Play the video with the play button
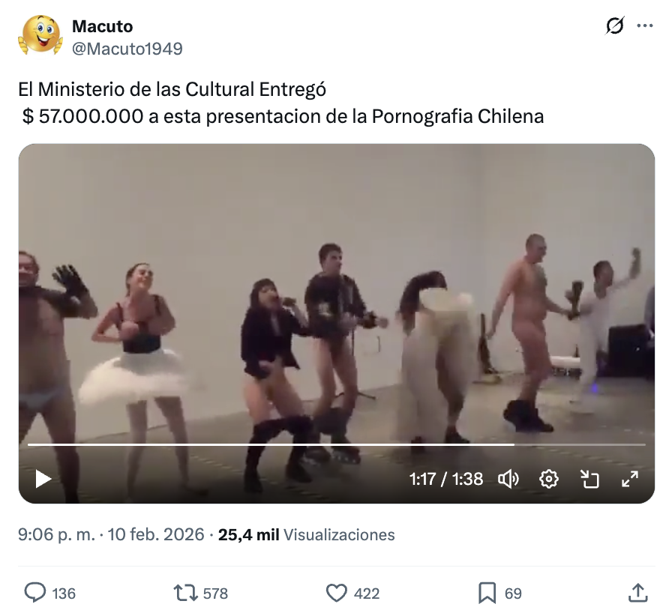The width and height of the screenshot is (672, 616). click(x=43, y=479)
